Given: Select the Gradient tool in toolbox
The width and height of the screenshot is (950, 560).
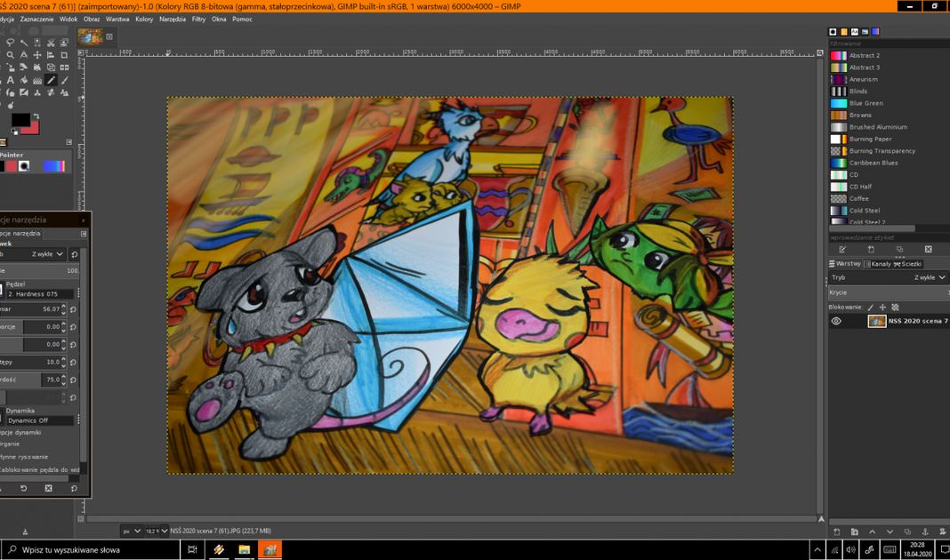Looking at the screenshot, I should (x=37, y=80).
